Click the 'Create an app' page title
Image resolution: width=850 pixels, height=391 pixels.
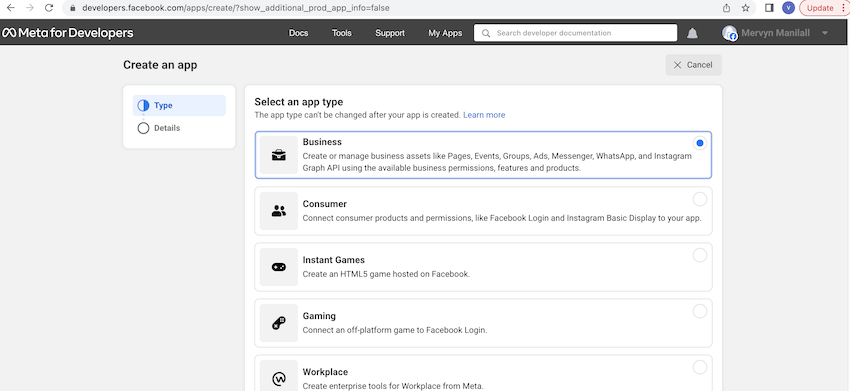(x=160, y=65)
